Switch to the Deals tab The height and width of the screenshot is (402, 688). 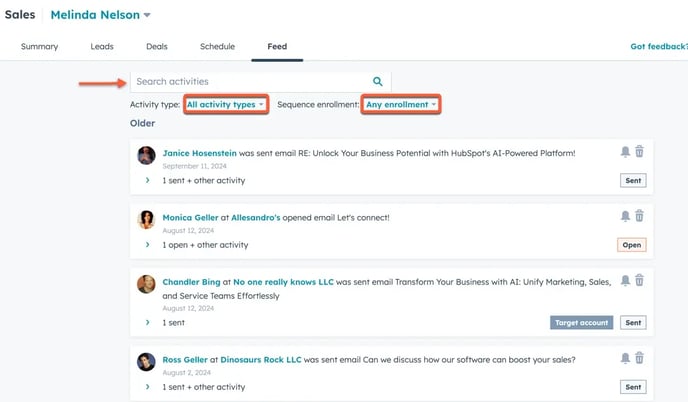click(x=157, y=47)
